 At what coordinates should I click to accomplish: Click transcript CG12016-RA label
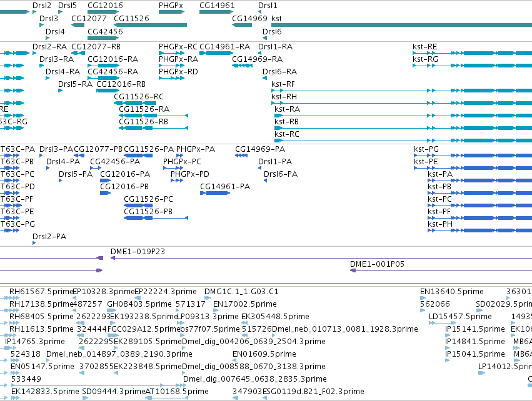[113, 59]
